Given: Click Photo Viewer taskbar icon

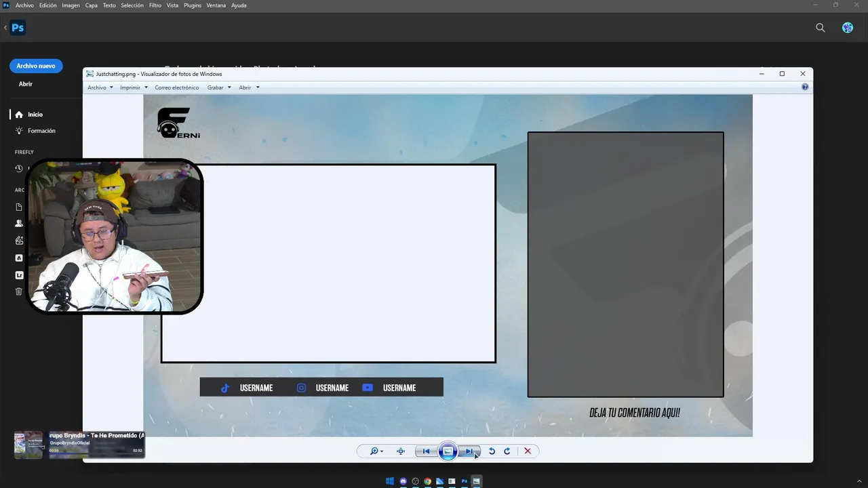Looking at the screenshot, I should [x=477, y=481].
